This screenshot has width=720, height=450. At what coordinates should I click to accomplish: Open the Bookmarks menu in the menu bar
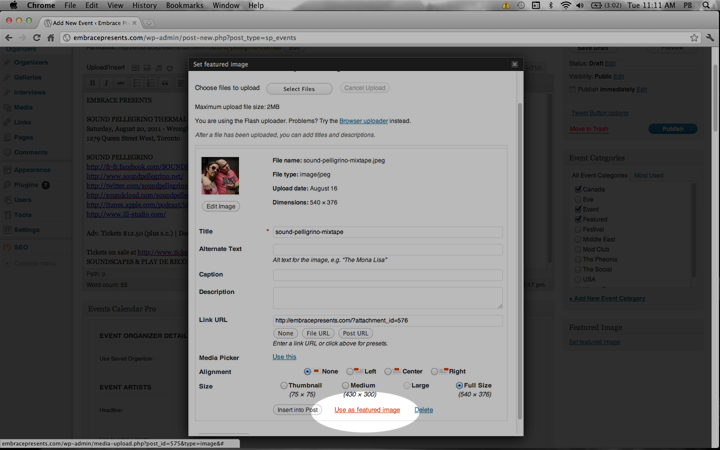[185, 5]
